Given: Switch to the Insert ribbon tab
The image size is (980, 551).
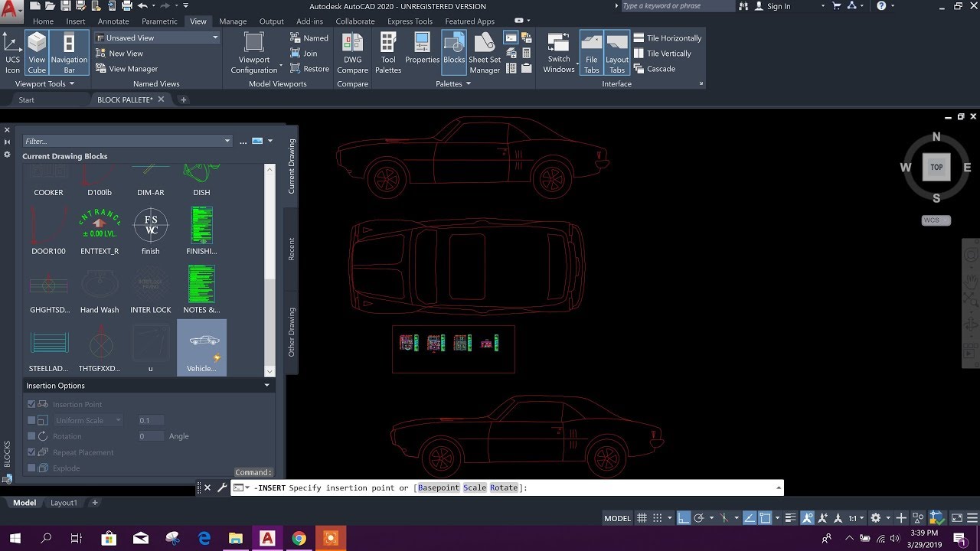Looking at the screenshot, I should pos(76,21).
